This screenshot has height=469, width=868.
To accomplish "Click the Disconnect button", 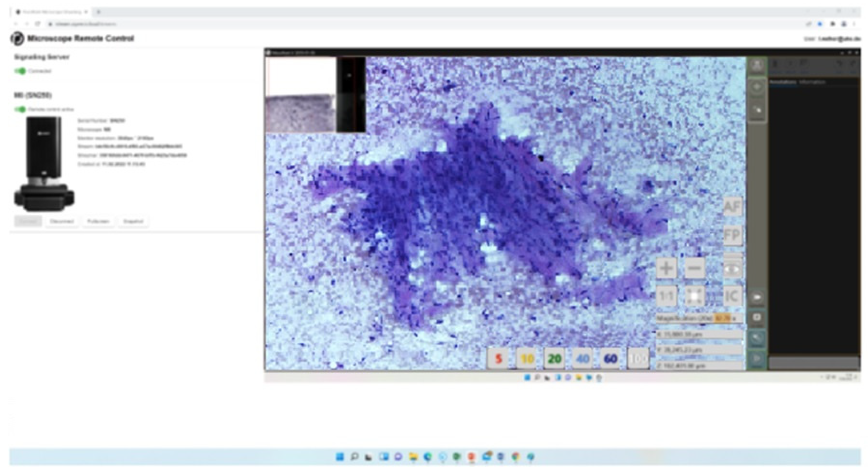I will 62,222.
